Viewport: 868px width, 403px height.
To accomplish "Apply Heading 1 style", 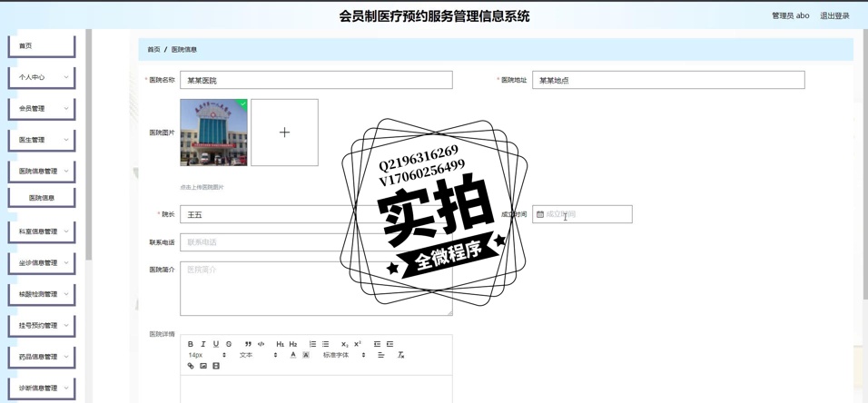I will point(281,344).
